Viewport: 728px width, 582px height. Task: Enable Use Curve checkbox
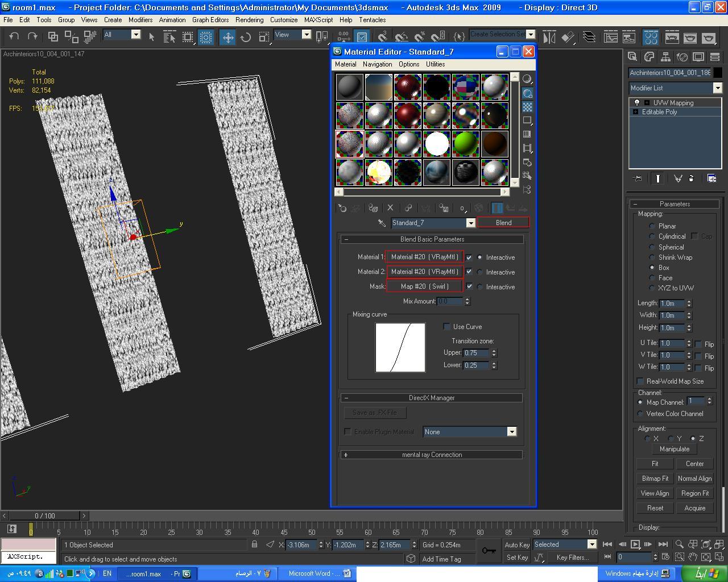coord(446,327)
